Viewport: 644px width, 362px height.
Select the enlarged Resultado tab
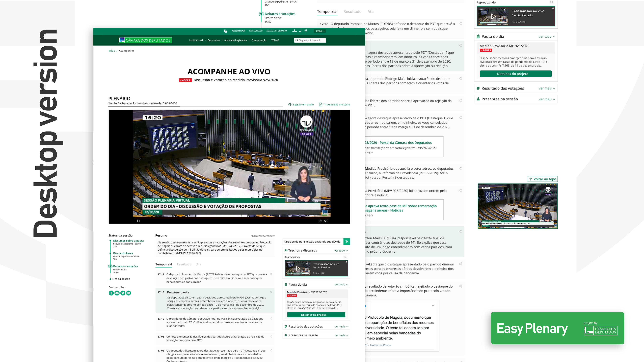(352, 12)
